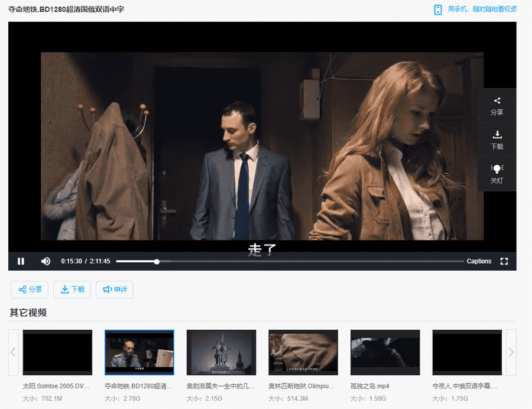Click the 奥勃洛莫夫一生中的几... title text
The width and height of the screenshot is (532, 409).
click(x=220, y=386)
